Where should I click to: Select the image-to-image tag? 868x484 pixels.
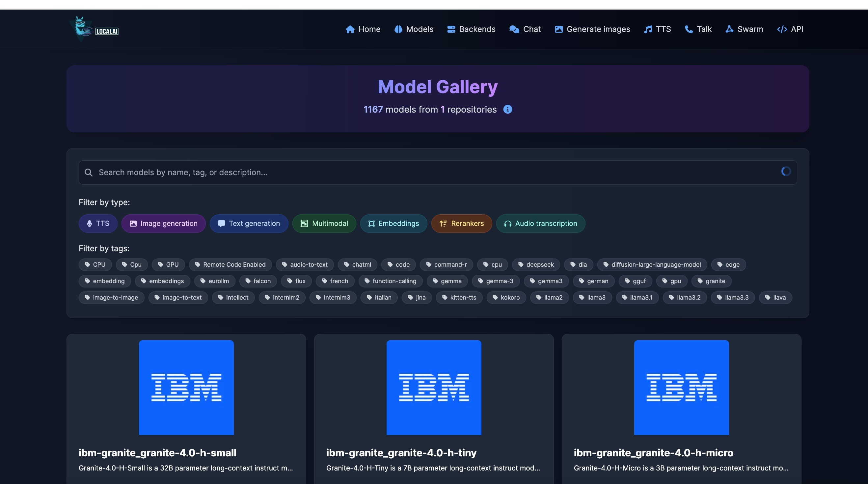(112, 298)
